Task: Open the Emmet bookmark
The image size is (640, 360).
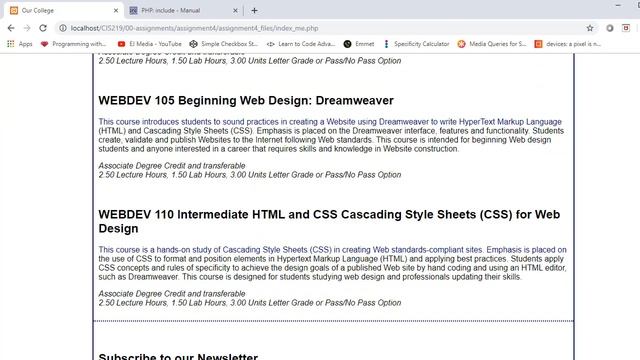Action: [x=359, y=44]
